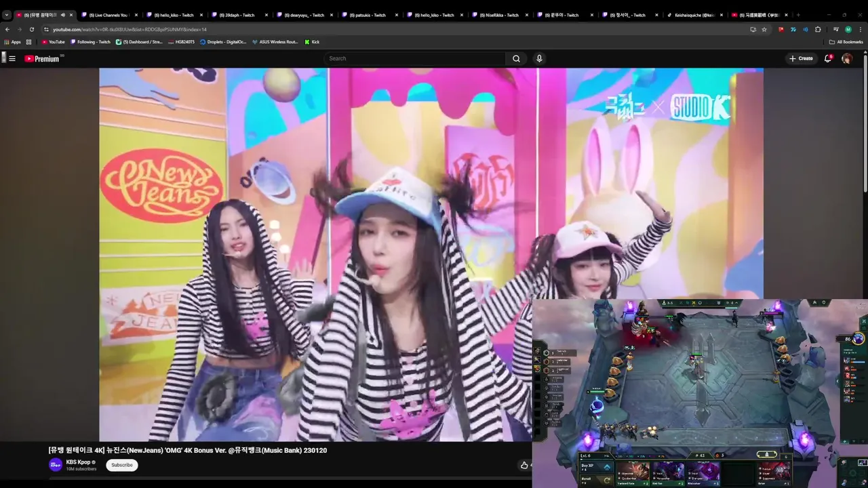The image size is (868, 488).
Task: Switch to the patsukis - Twitch tab
Action: [x=368, y=15]
